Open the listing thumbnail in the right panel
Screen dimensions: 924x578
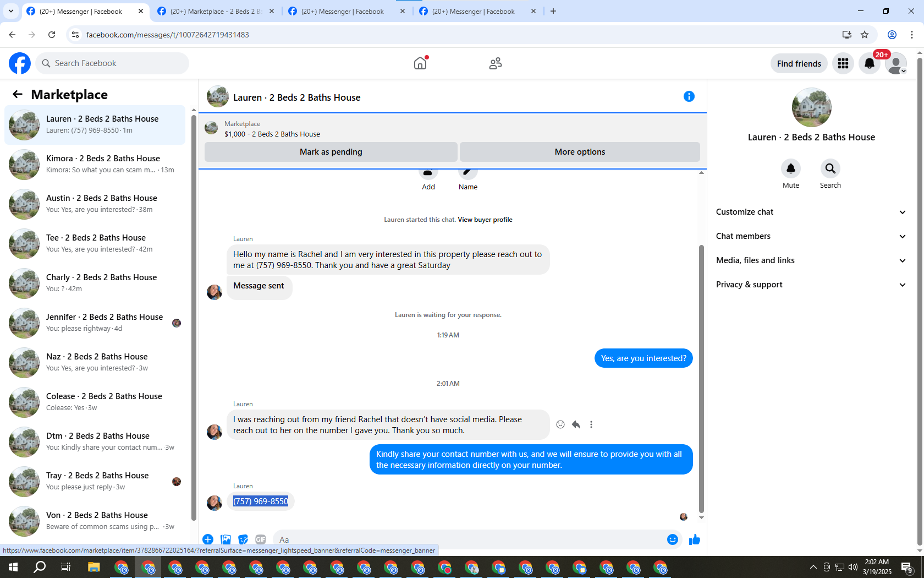pos(811,107)
